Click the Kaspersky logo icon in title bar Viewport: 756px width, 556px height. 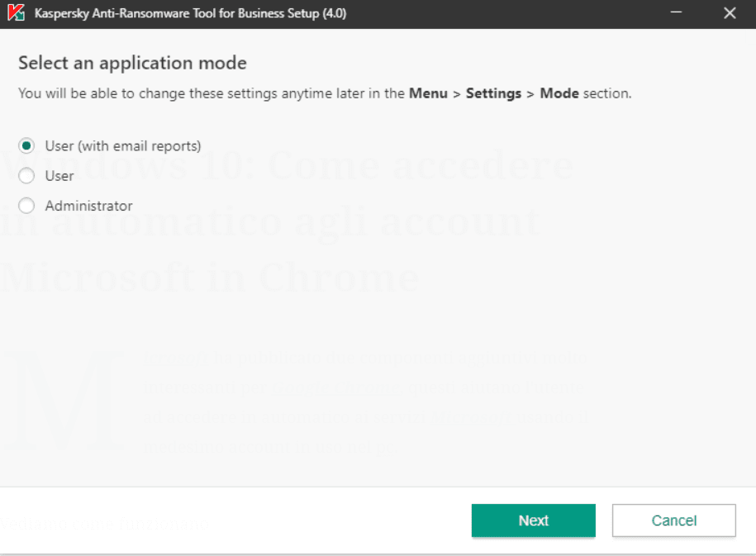click(x=16, y=12)
